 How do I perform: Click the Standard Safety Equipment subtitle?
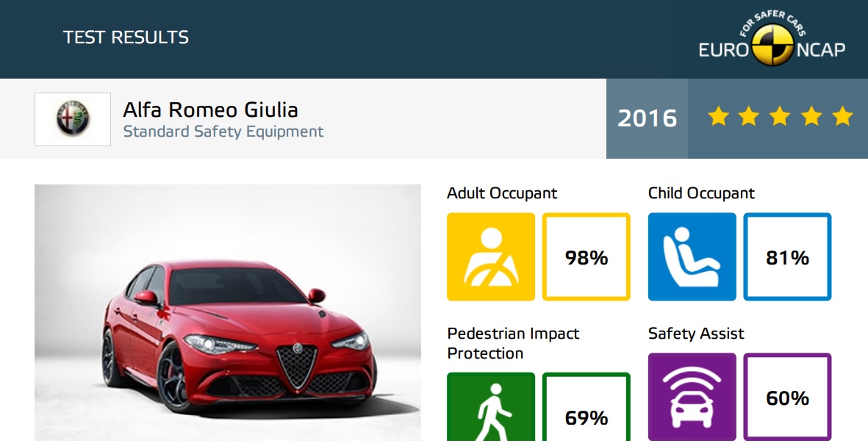click(223, 132)
